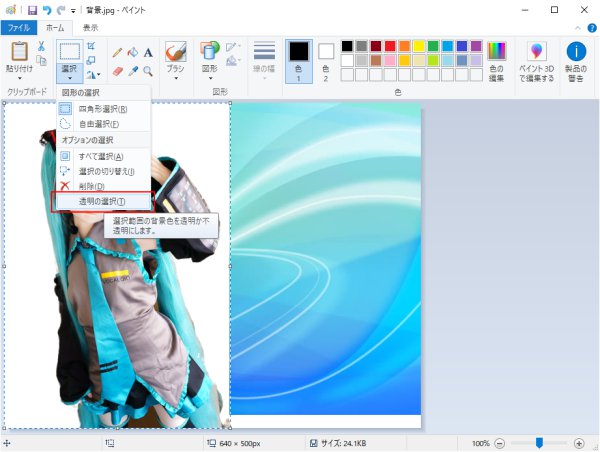
Task: Choose 四角形選択(R) selection shape
Action: [103, 109]
